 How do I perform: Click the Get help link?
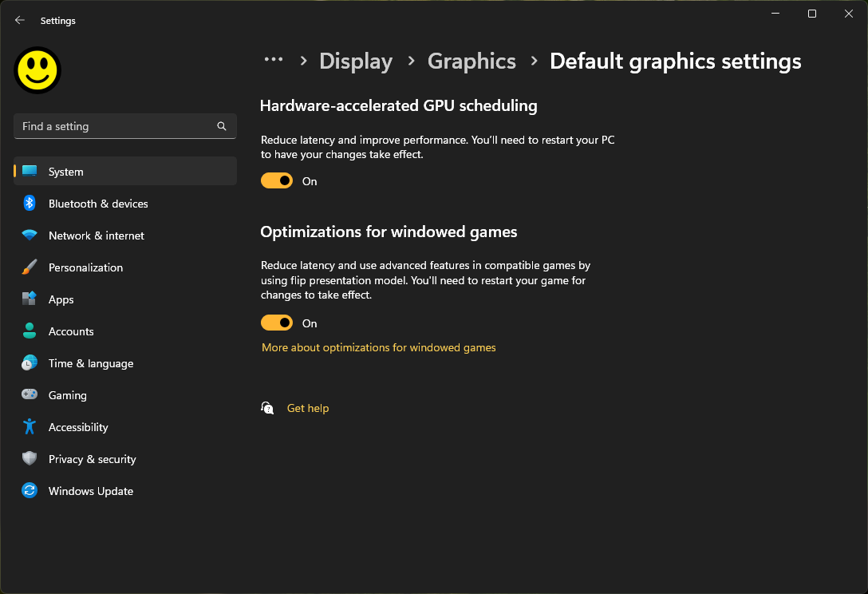[308, 408]
